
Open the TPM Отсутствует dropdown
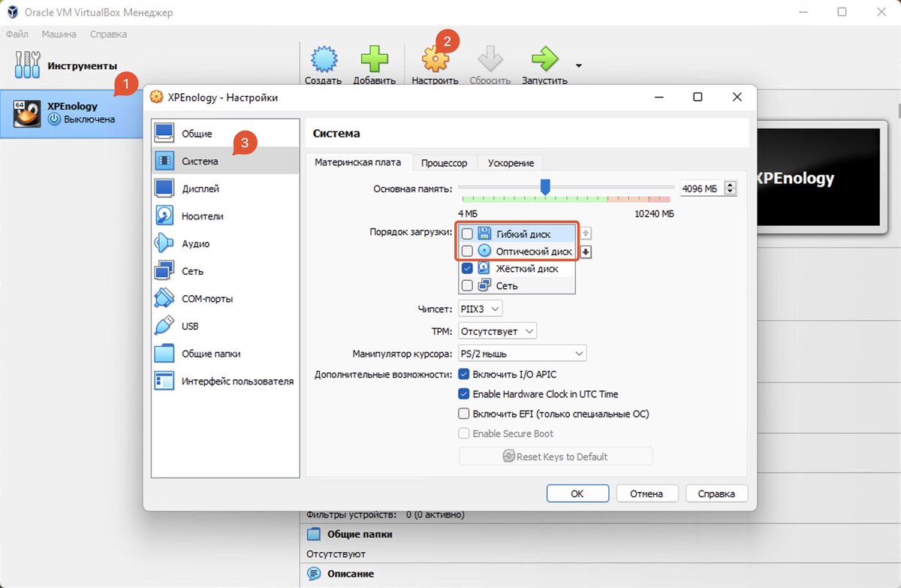[x=497, y=330]
